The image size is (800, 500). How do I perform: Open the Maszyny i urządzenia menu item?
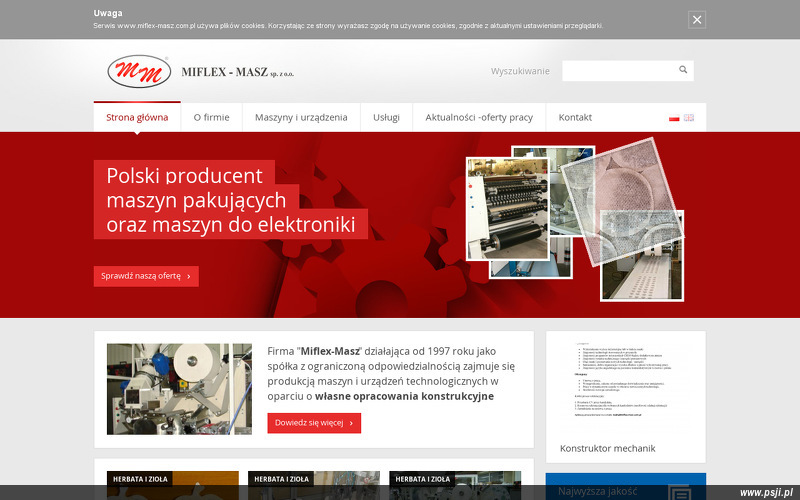301,117
